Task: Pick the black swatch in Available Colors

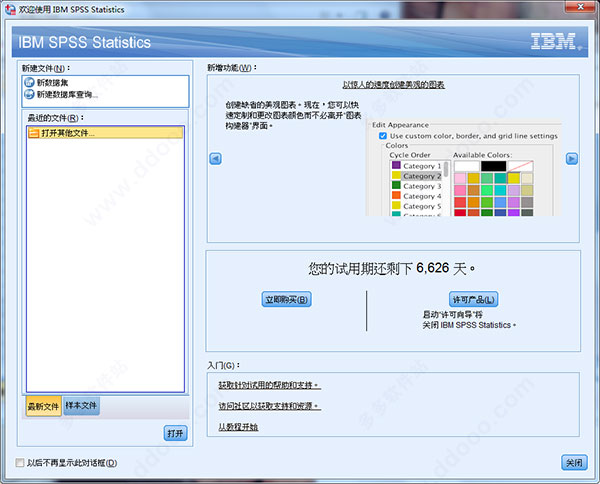Action: pyautogui.click(x=493, y=166)
